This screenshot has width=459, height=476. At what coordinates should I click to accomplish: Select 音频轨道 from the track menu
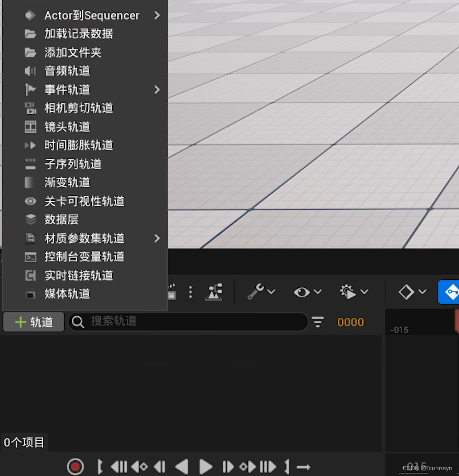tap(67, 71)
